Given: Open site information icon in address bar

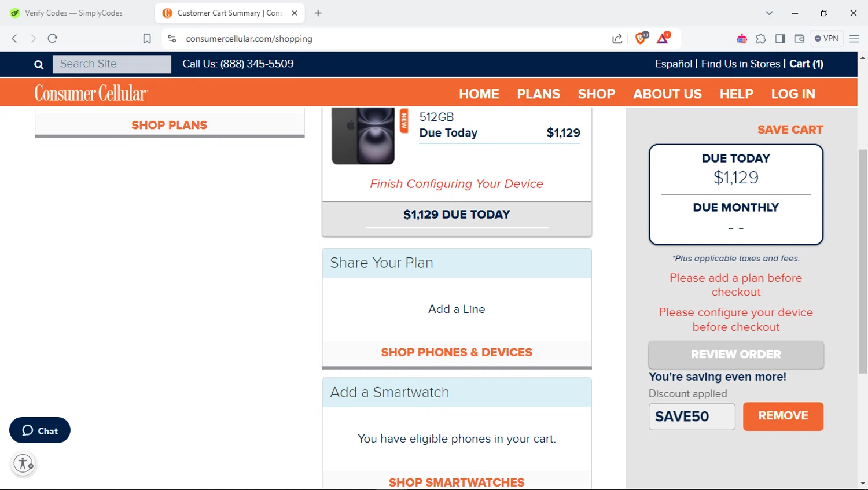Looking at the screenshot, I should click(x=172, y=39).
